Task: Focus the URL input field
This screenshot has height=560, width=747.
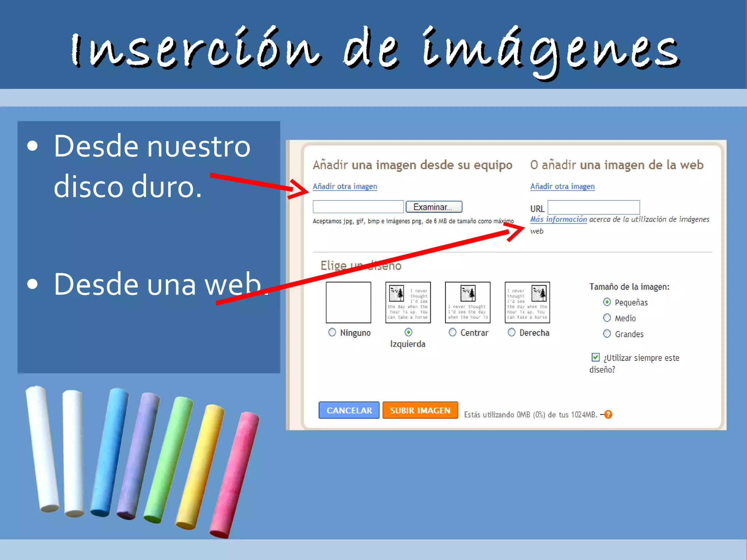Action: point(594,207)
